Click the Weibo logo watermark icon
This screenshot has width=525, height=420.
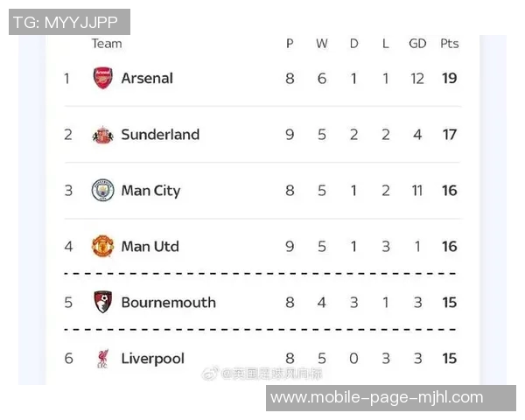pyautogui.click(x=211, y=374)
